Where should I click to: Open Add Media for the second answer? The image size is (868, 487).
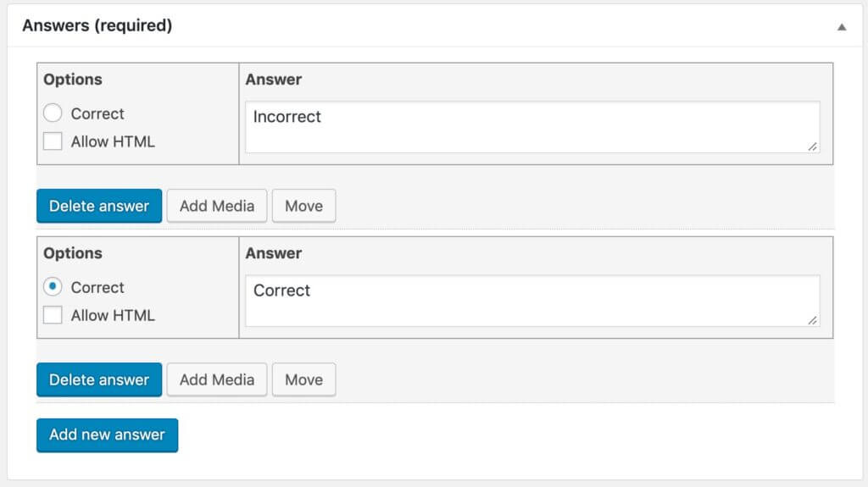click(x=216, y=379)
